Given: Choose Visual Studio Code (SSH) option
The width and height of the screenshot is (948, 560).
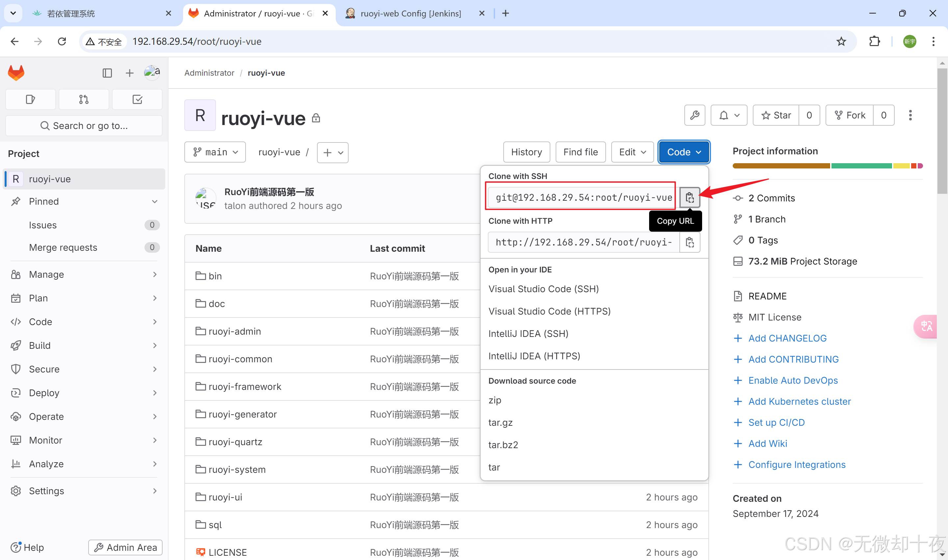Looking at the screenshot, I should [543, 289].
